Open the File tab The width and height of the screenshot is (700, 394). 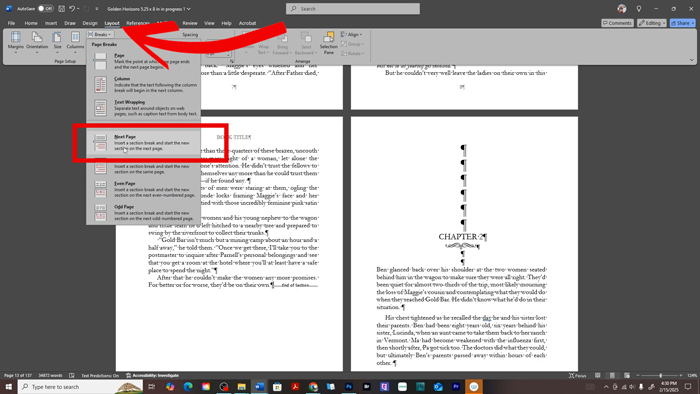tap(11, 23)
